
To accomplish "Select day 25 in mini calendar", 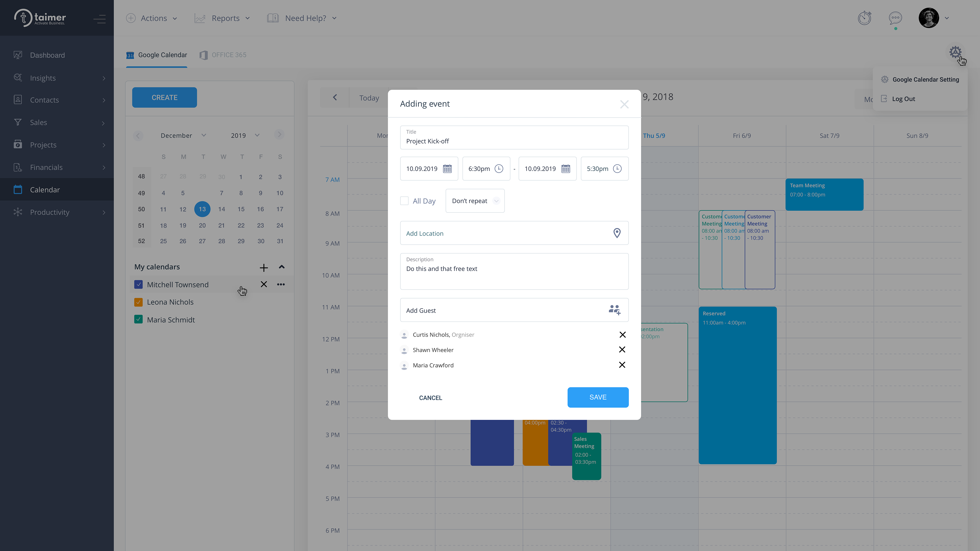I will 163,241.
